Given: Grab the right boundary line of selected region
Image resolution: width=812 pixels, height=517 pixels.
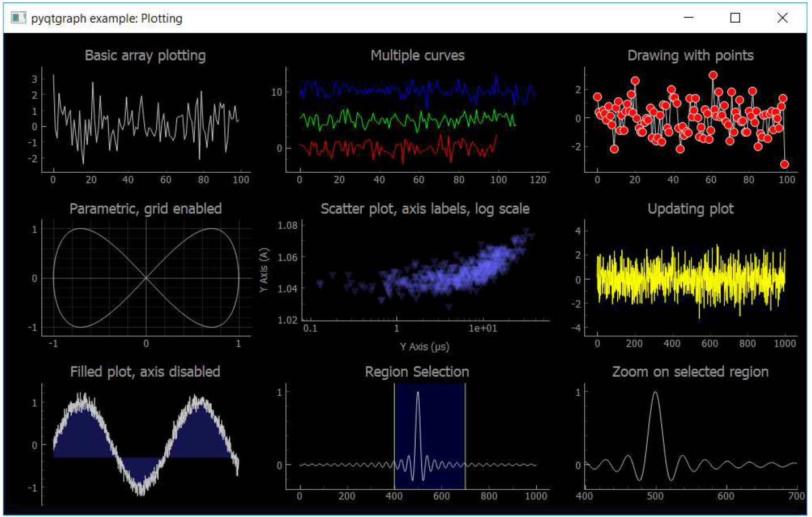Looking at the screenshot, I should (465, 436).
